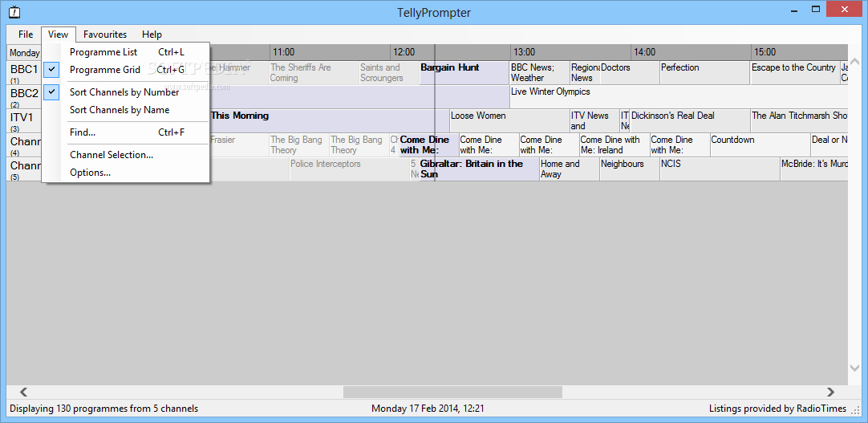Click the BBC2 channel header
Screen dimensions: 868x423
[24, 96]
